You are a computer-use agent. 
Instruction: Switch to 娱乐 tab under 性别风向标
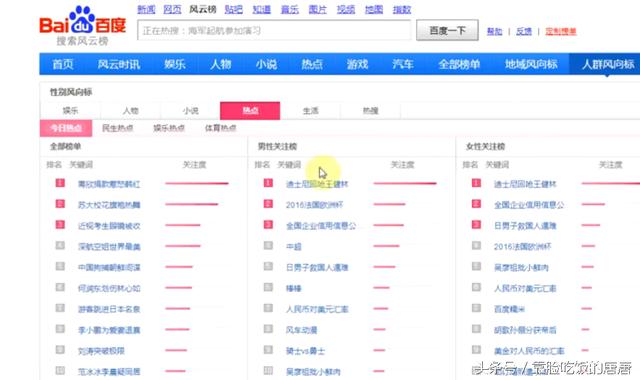coord(70,111)
